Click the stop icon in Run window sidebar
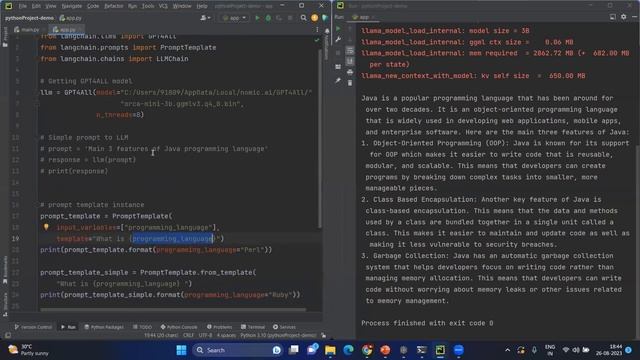The image size is (640, 360). [x=338, y=53]
